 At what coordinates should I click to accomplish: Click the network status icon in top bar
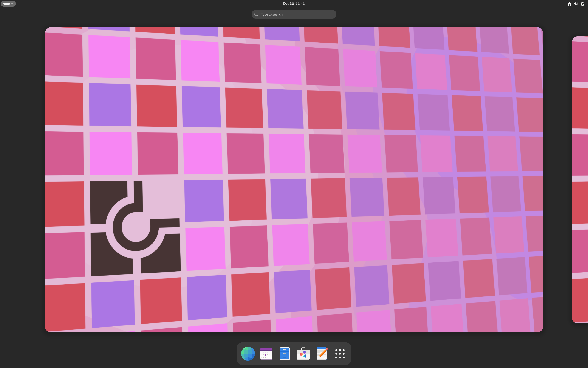point(569,4)
